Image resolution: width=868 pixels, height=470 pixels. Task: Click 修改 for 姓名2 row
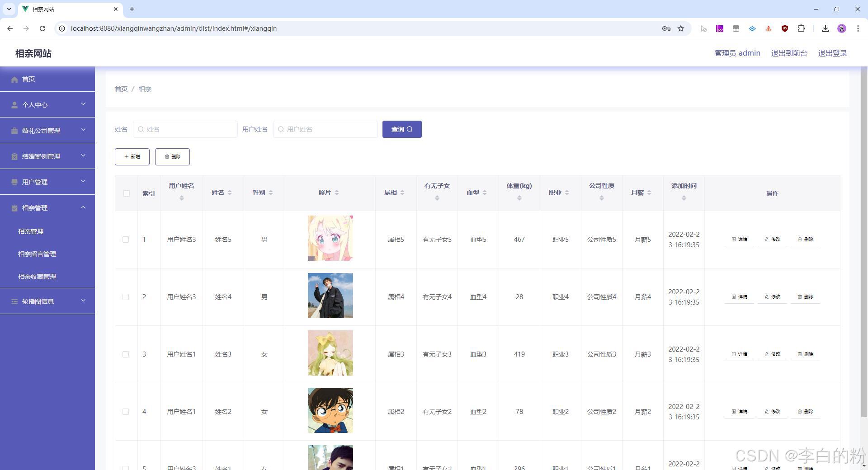[x=772, y=412]
